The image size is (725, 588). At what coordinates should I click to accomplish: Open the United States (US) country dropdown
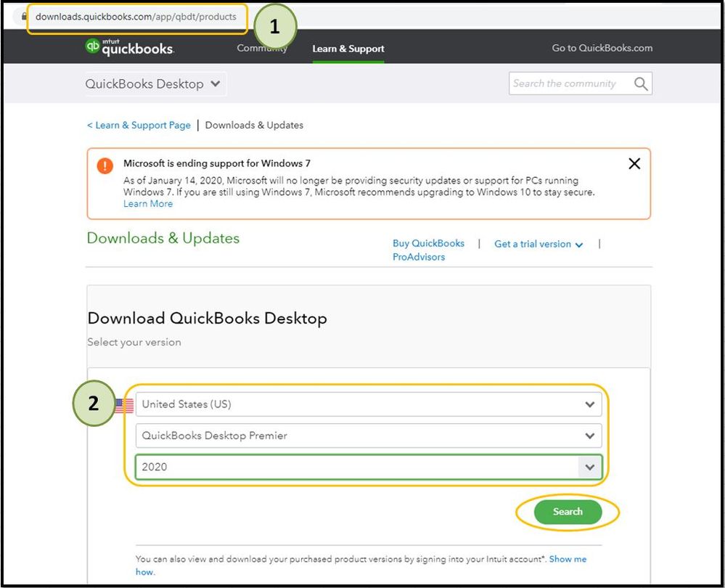(x=369, y=404)
